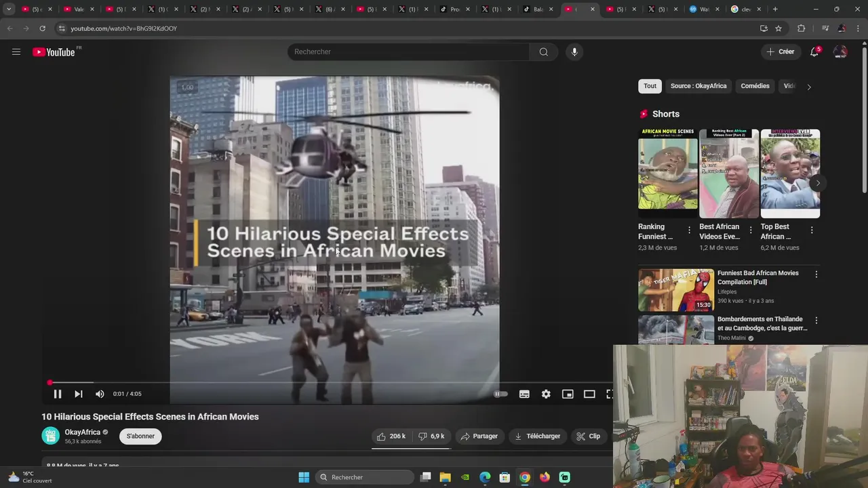Pause the video

click(x=58, y=394)
